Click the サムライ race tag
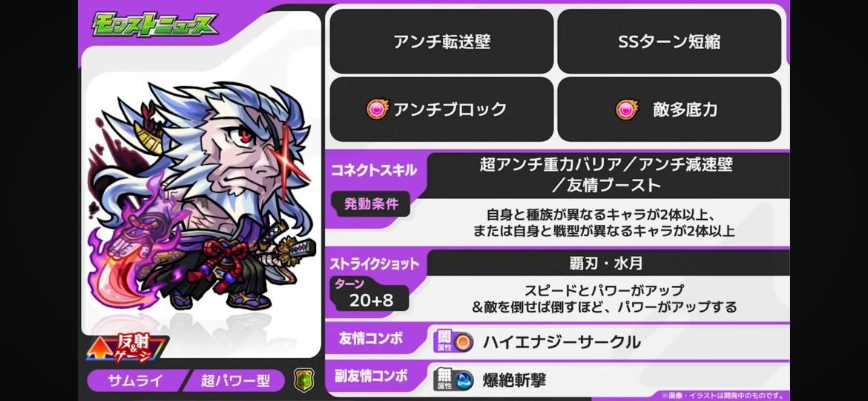Image resolution: width=868 pixels, height=401 pixels. [128, 381]
